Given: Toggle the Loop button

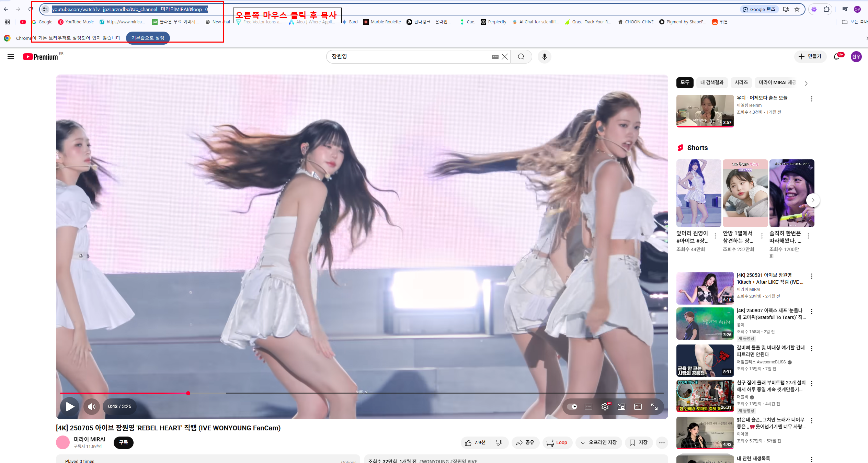Looking at the screenshot, I should [557, 443].
